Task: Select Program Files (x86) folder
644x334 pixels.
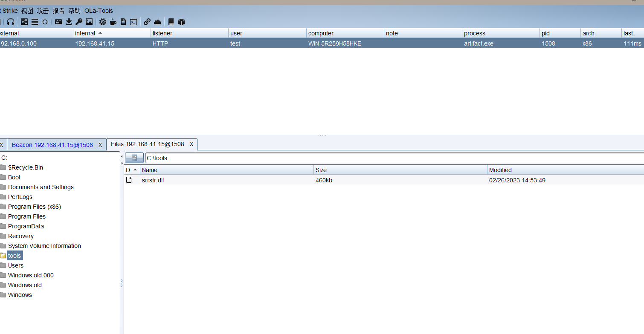Action: coord(35,207)
